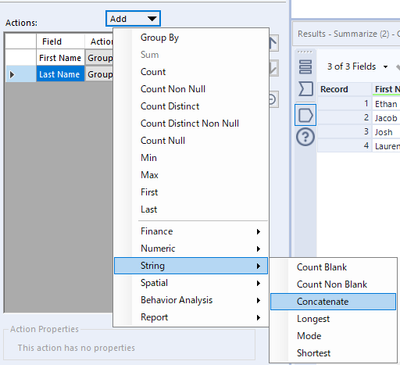Open the help question mark icon
This screenshot has height=365, width=400.
305,137
